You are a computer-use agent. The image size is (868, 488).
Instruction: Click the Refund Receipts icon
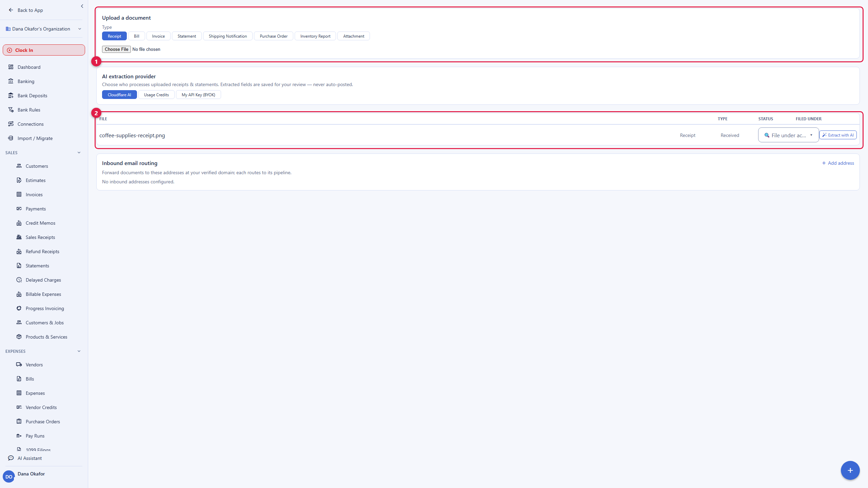(x=19, y=251)
